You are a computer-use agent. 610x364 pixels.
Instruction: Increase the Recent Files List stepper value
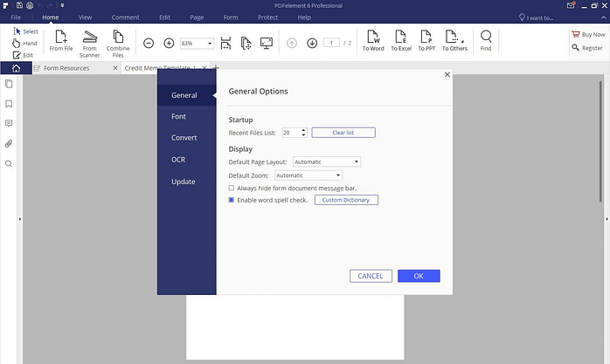(x=303, y=130)
